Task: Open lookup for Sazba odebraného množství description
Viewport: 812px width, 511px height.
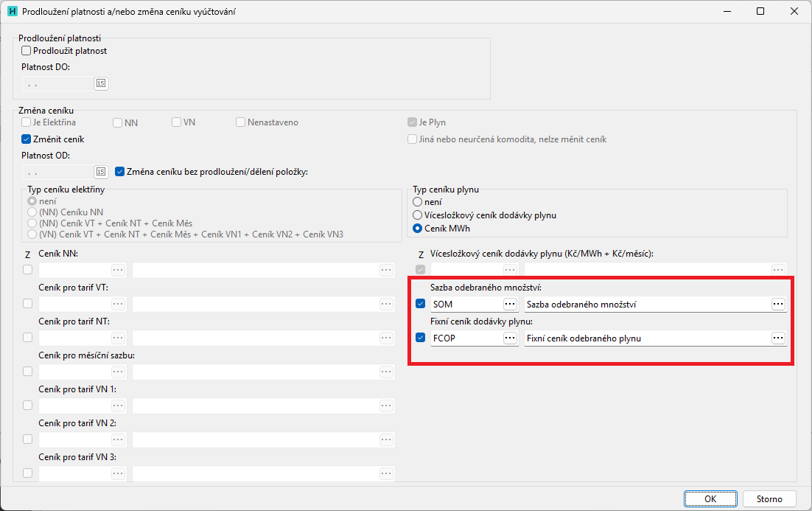Action: tap(779, 304)
